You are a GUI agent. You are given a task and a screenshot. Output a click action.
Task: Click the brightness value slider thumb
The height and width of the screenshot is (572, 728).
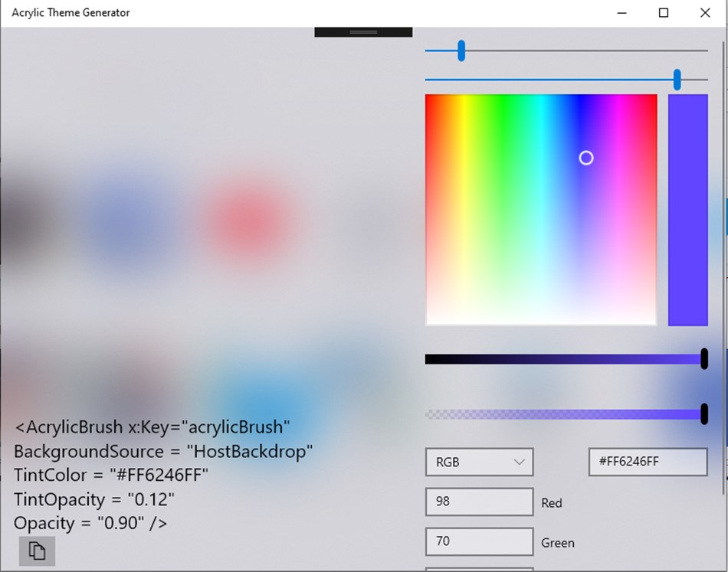[x=703, y=358]
